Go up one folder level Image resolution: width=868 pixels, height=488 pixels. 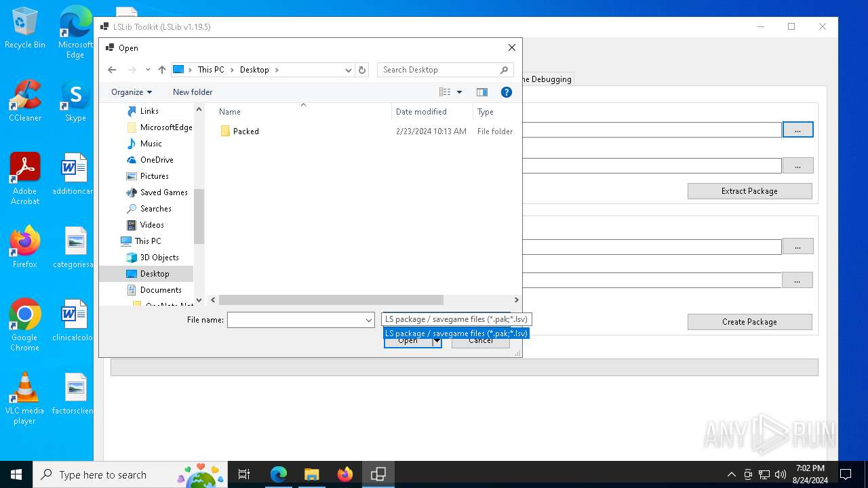tap(162, 70)
